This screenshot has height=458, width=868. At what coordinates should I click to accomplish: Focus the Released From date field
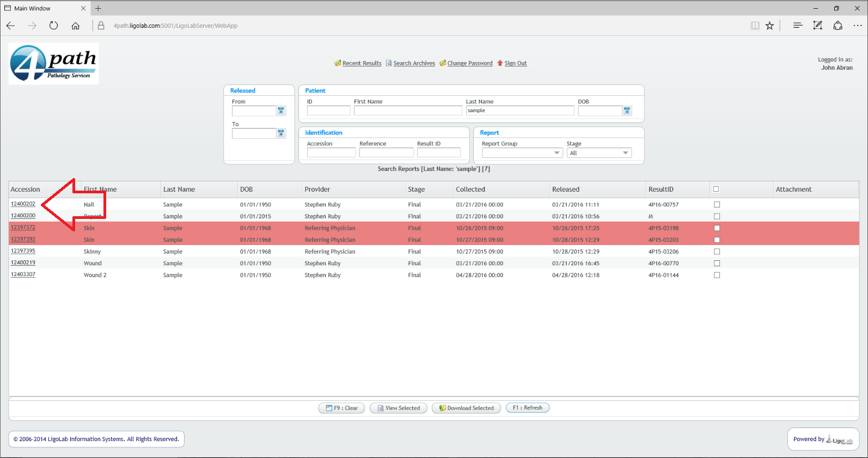point(254,111)
